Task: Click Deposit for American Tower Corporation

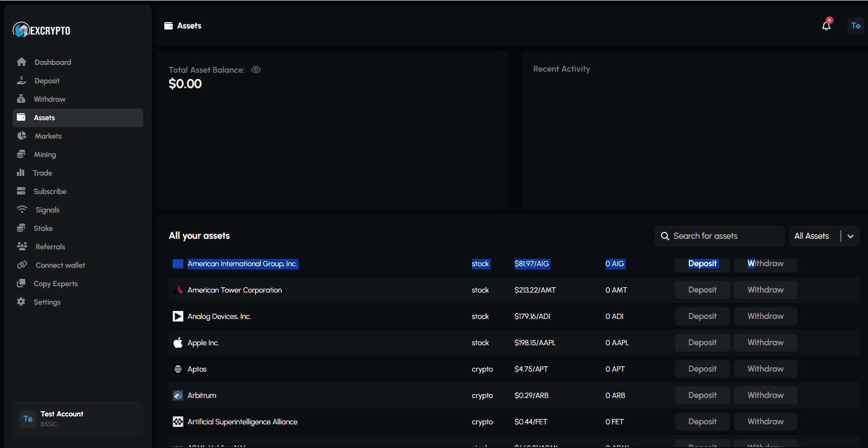Action: coord(703,290)
